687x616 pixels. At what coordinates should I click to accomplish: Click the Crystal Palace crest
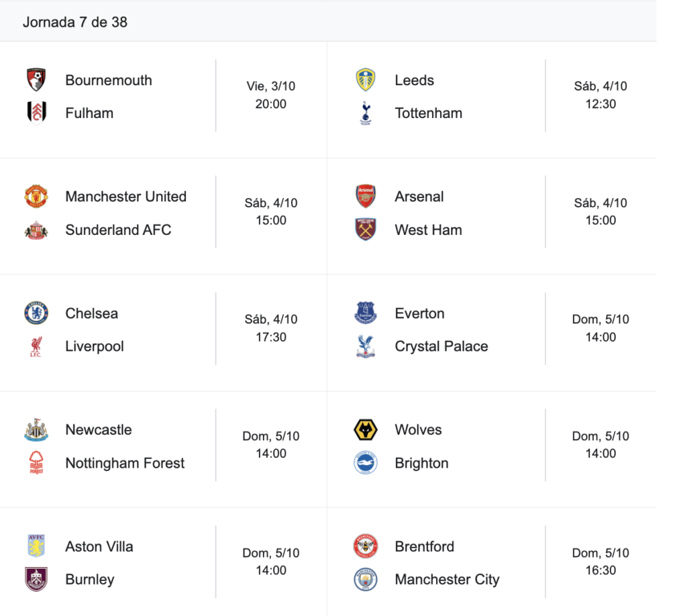366,346
